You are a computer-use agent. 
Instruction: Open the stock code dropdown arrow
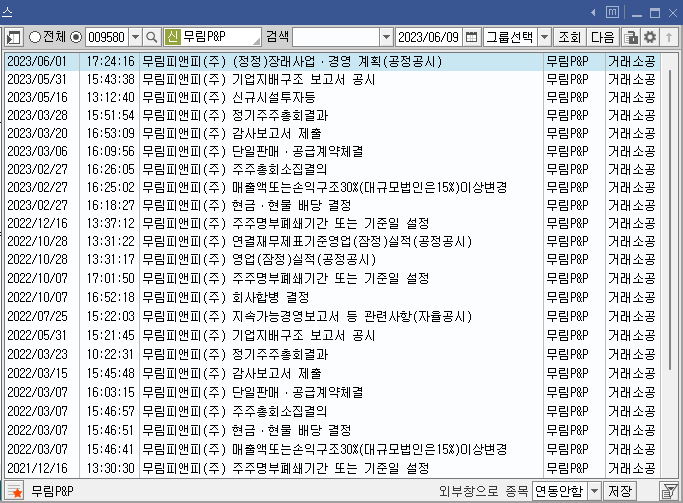pyautogui.click(x=135, y=37)
